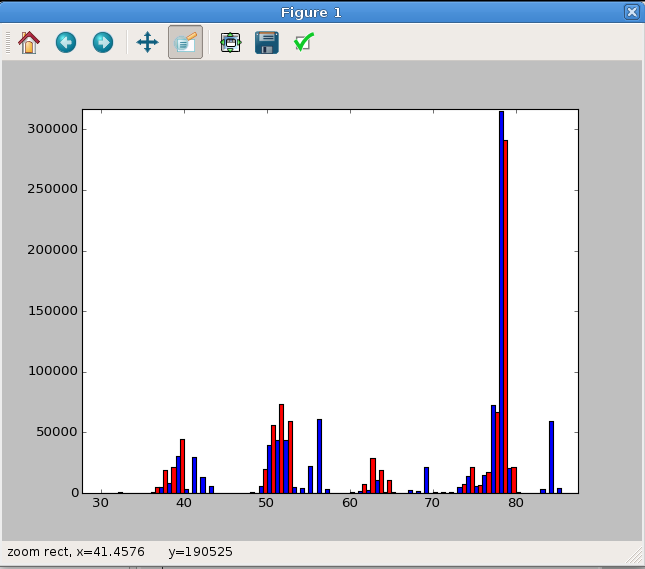Open figure options with the green checkmark
Viewport: 645px width, 569px height.
pos(304,42)
